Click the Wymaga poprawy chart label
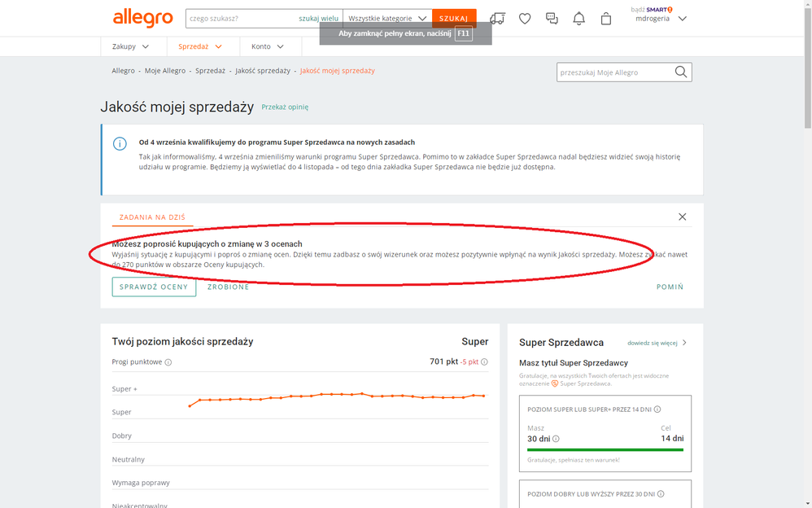This screenshot has width=812, height=508. (141, 483)
